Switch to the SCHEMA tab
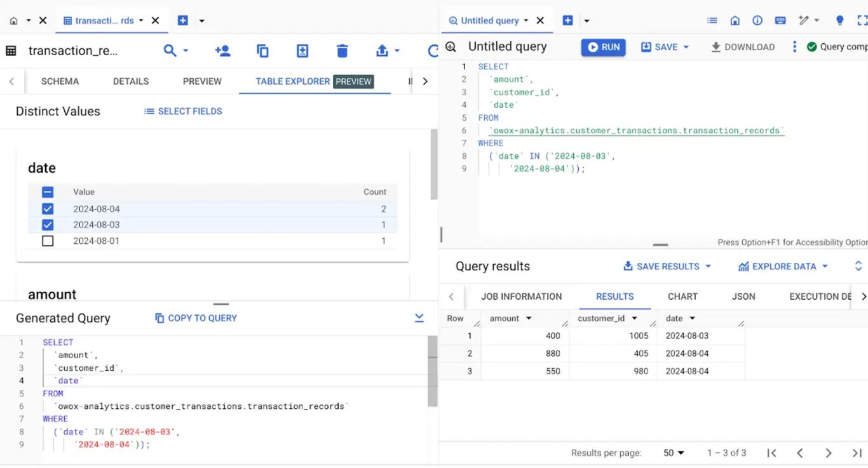The height and width of the screenshot is (468, 868). pyautogui.click(x=60, y=81)
